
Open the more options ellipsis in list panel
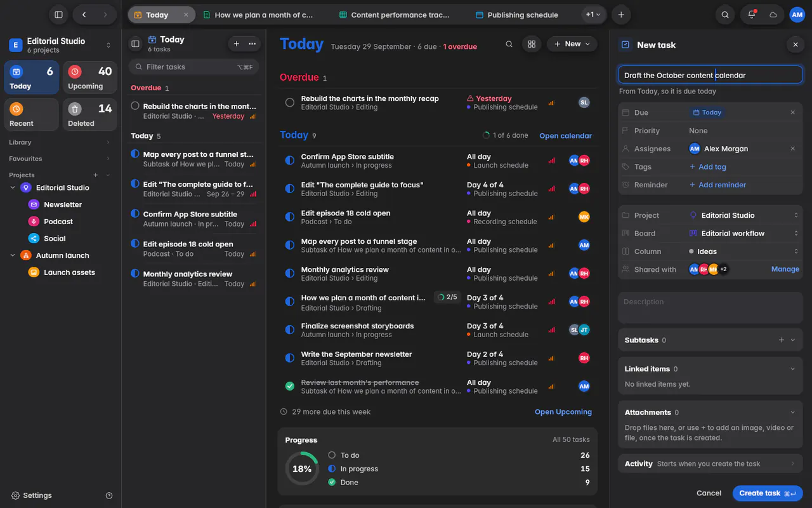click(x=252, y=44)
